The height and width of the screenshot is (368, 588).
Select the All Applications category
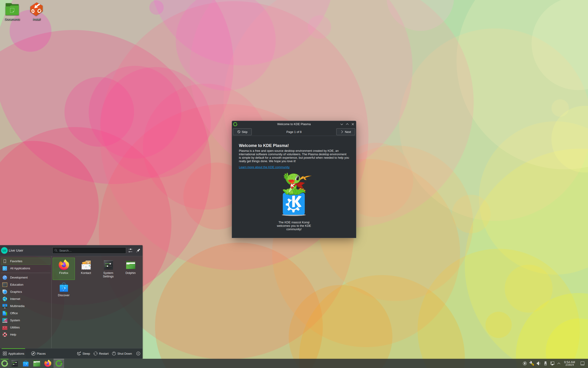26,268
